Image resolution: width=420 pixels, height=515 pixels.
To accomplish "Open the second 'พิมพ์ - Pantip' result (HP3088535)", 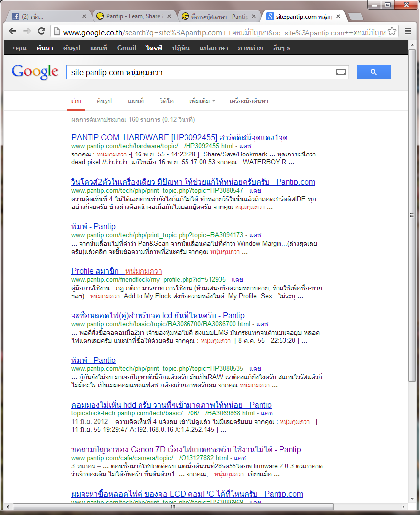I will click(93, 360).
